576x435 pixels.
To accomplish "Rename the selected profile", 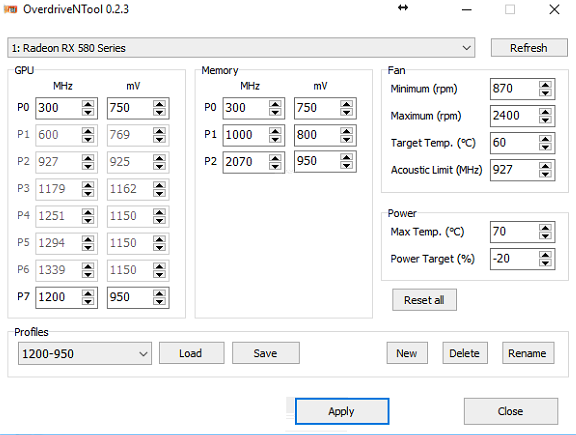I will 528,353.
